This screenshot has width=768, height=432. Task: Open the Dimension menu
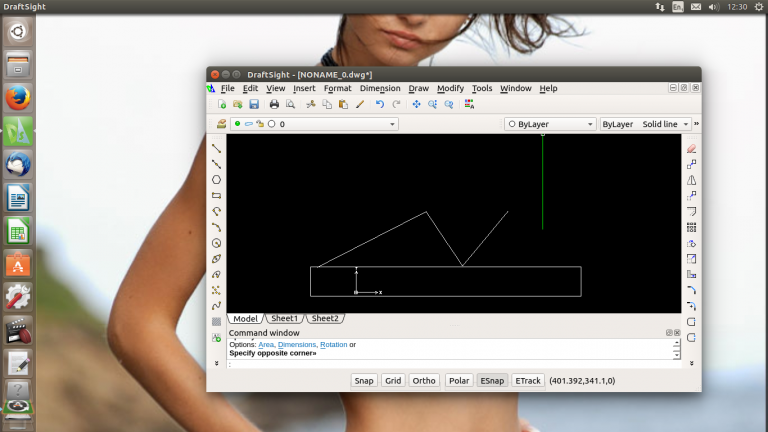[x=380, y=88]
